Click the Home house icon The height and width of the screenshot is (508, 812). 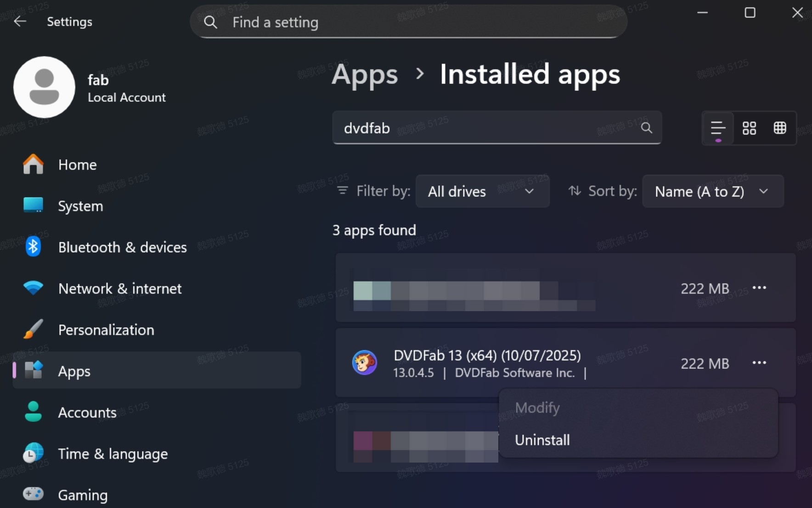(x=33, y=164)
